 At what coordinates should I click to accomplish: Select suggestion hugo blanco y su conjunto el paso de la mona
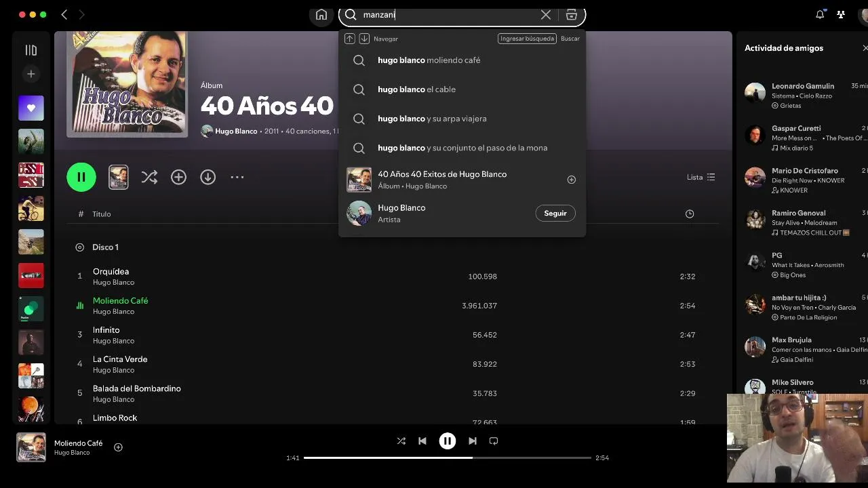[462, 148]
